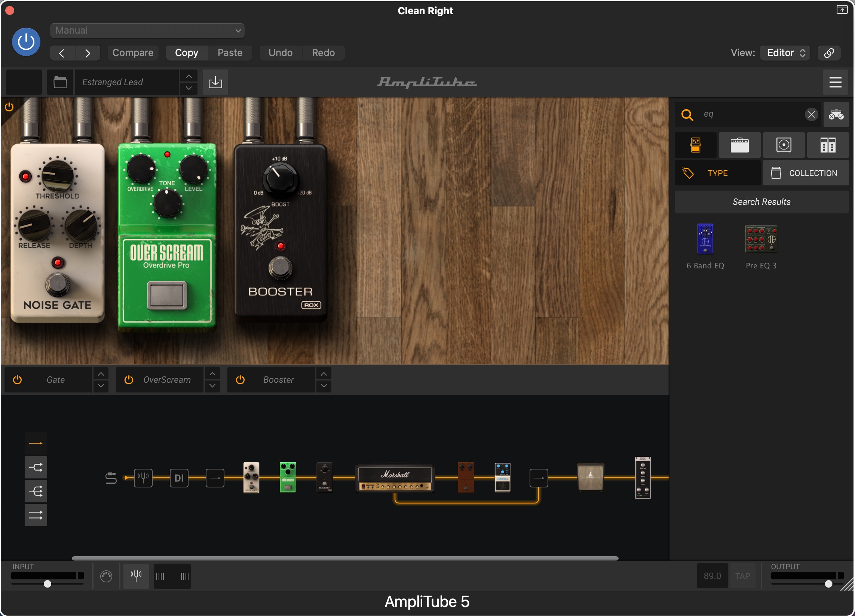The width and height of the screenshot is (855, 616).
Task: Select the rack effects gear category
Action: (x=828, y=145)
